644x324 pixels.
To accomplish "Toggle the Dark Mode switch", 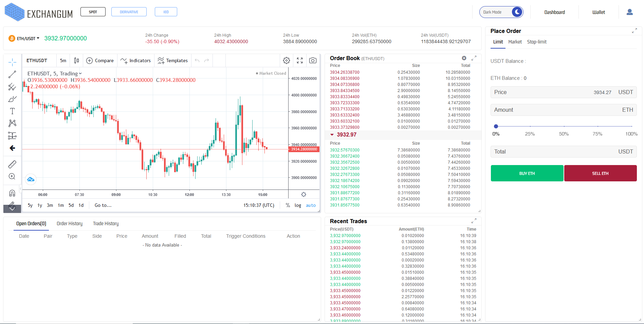I will tap(516, 12).
